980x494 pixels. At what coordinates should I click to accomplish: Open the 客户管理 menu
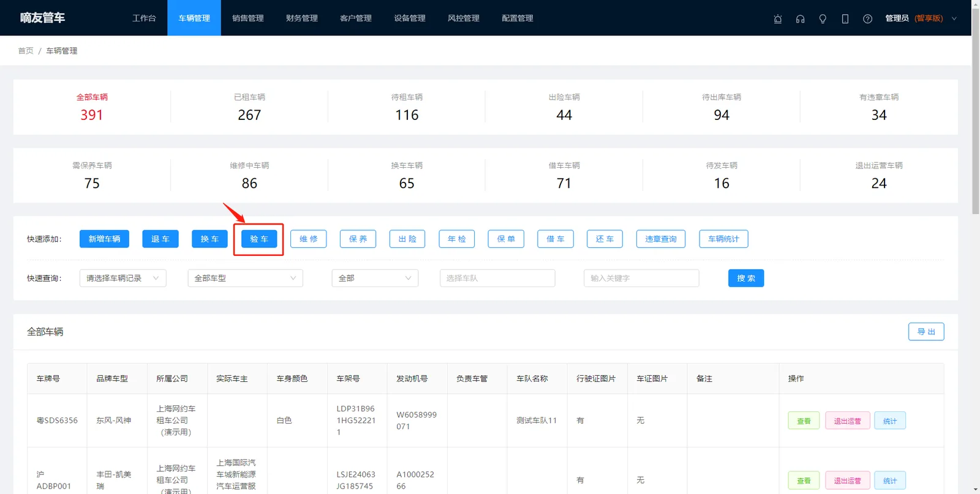pos(356,18)
